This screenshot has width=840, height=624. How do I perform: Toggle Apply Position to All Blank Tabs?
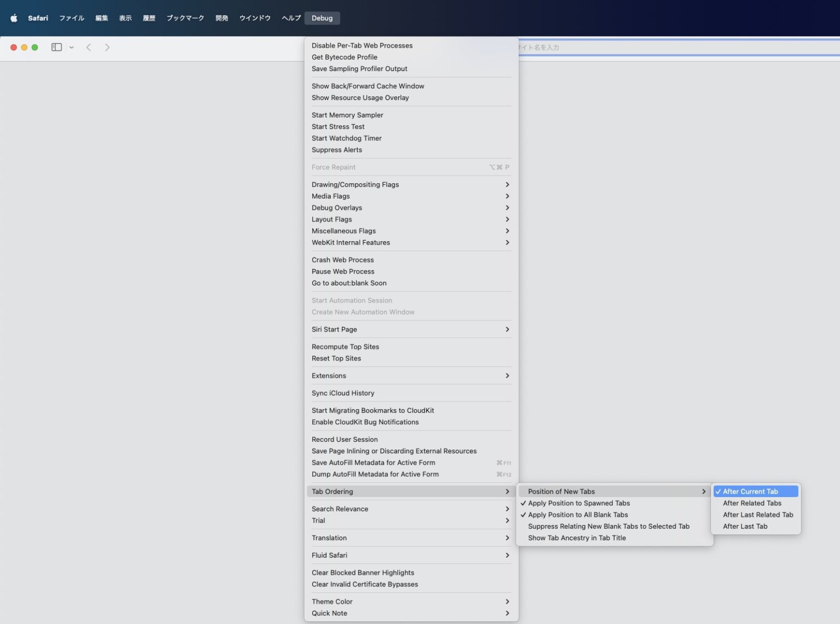pos(577,515)
